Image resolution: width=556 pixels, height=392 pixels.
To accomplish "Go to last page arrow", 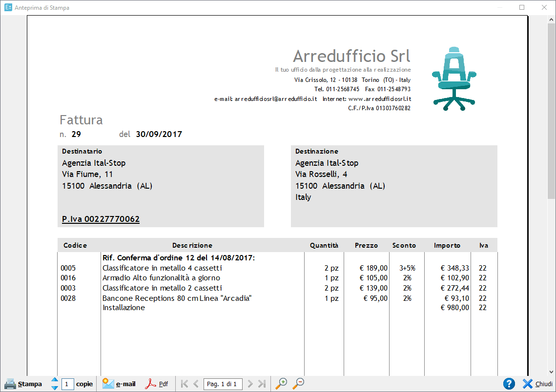I will pos(262,384).
